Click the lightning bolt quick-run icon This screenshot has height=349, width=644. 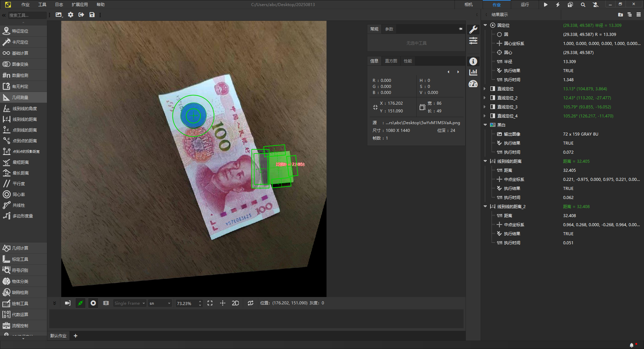pyautogui.click(x=558, y=5)
